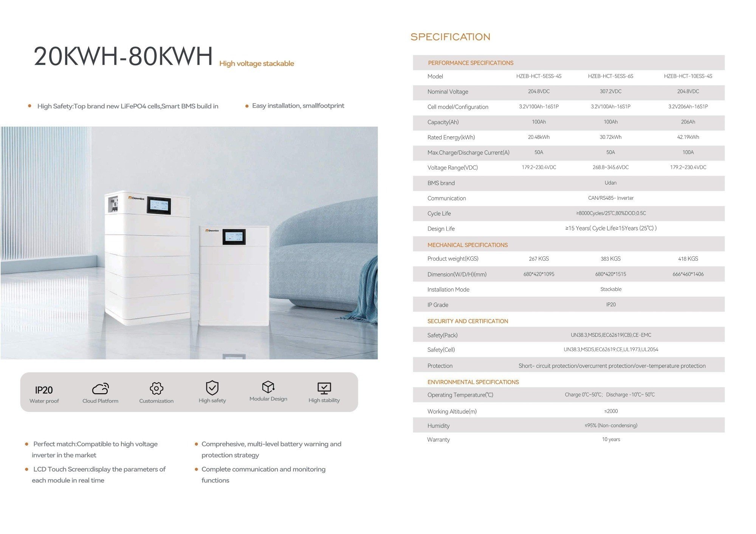756x534 pixels.
Task: Click the 268.8~345.6VDC voltage range value
Action: [x=610, y=167]
